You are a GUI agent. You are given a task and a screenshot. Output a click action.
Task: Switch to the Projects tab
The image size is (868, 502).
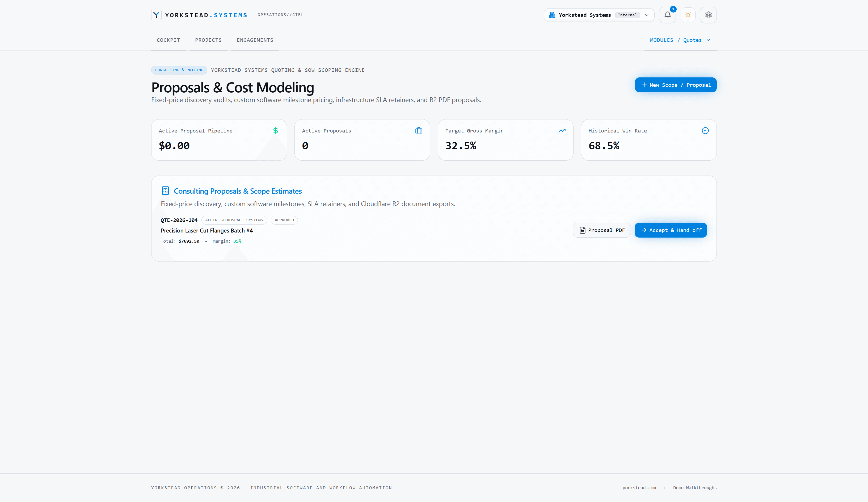coord(208,40)
